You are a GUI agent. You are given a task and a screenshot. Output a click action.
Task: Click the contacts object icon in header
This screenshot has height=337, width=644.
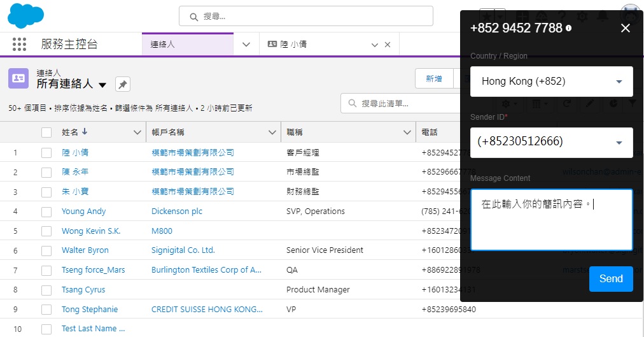coord(18,78)
